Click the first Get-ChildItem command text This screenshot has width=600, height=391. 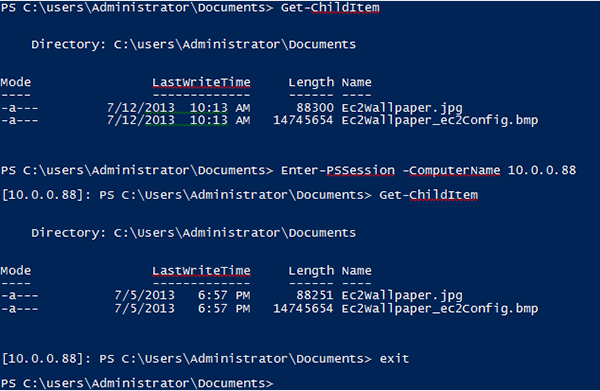[330, 8]
